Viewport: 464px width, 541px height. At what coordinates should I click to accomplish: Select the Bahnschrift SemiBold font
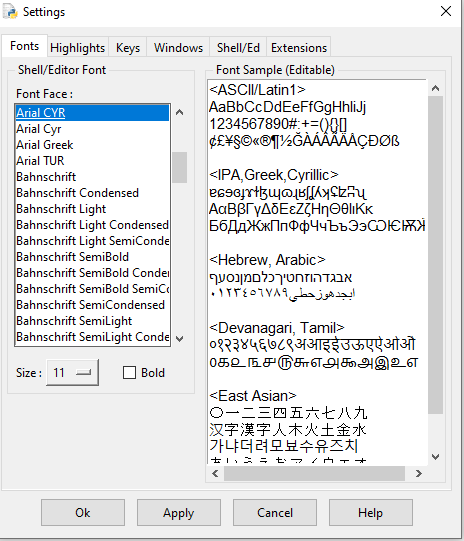tap(92, 257)
